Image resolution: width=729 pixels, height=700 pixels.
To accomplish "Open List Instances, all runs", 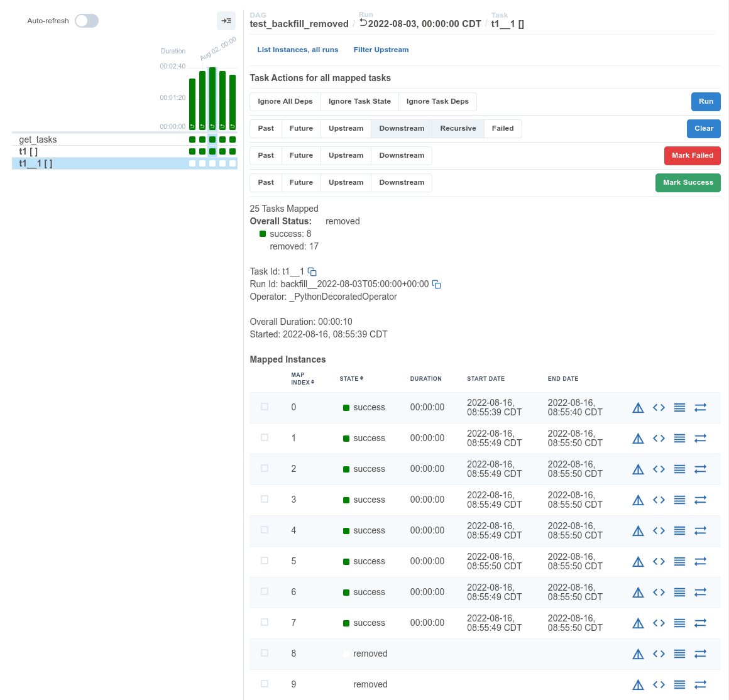I will [297, 50].
